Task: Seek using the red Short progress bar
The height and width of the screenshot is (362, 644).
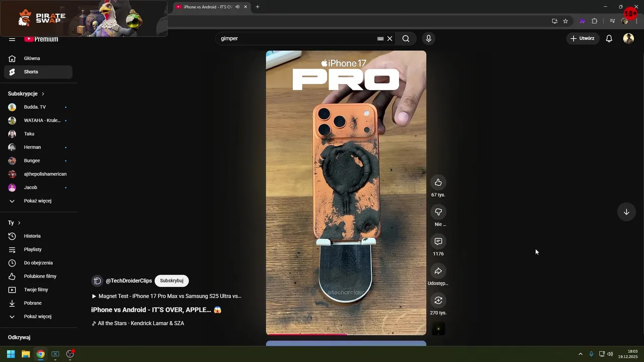Action: [346, 334]
